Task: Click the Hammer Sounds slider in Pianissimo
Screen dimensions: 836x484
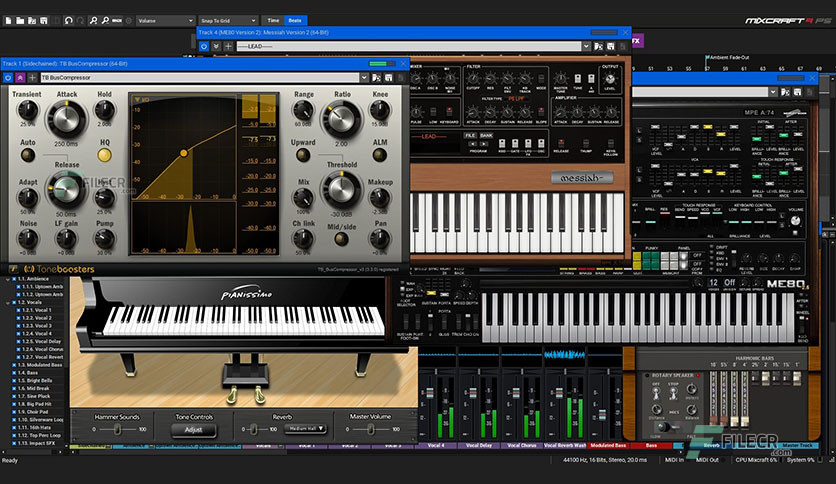Action: coord(117,429)
